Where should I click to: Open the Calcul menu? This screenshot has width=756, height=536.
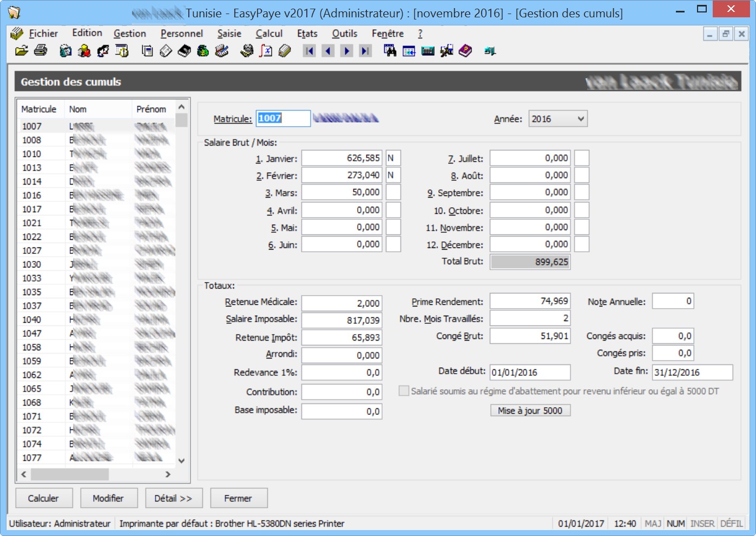(x=269, y=34)
